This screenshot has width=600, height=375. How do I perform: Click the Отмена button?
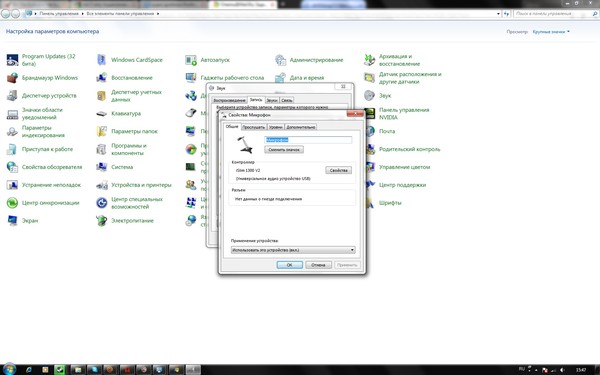coord(318,265)
